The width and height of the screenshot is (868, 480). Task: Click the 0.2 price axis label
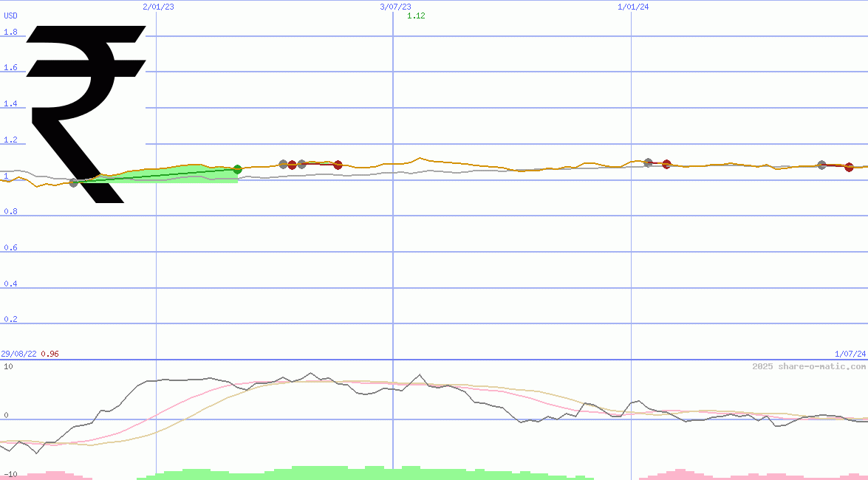click(x=10, y=319)
